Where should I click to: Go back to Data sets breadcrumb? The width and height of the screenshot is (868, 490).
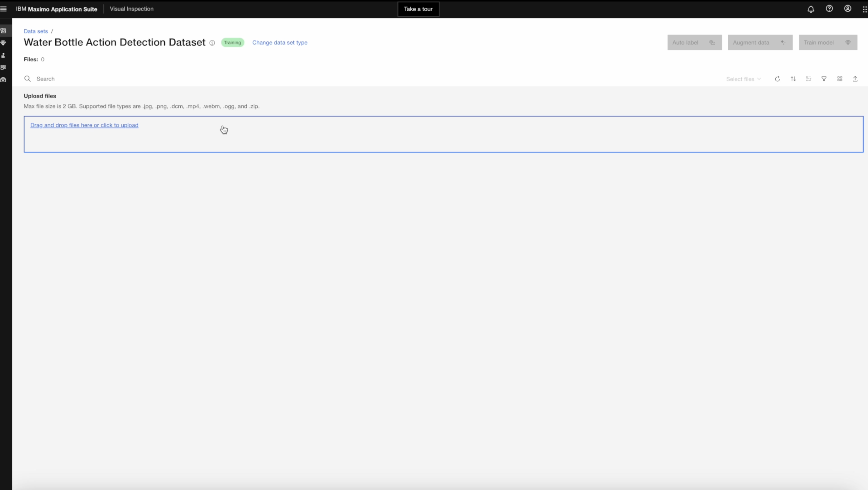pos(36,31)
